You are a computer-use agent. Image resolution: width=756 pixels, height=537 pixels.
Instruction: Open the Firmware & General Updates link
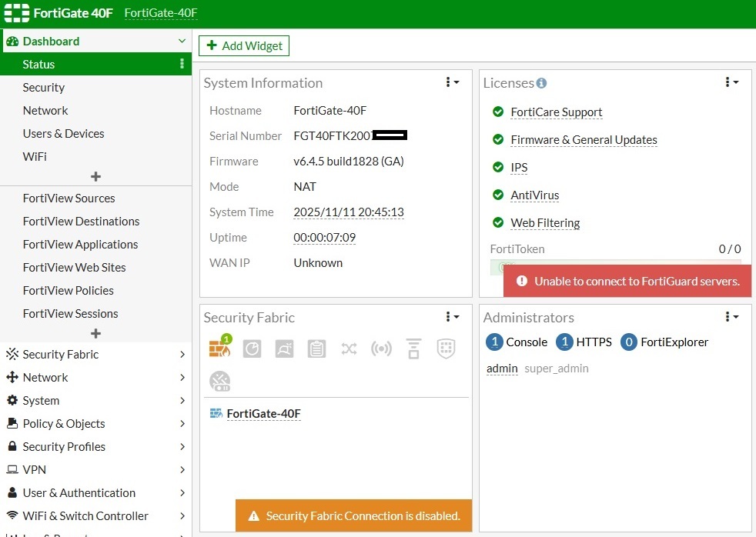[584, 140]
